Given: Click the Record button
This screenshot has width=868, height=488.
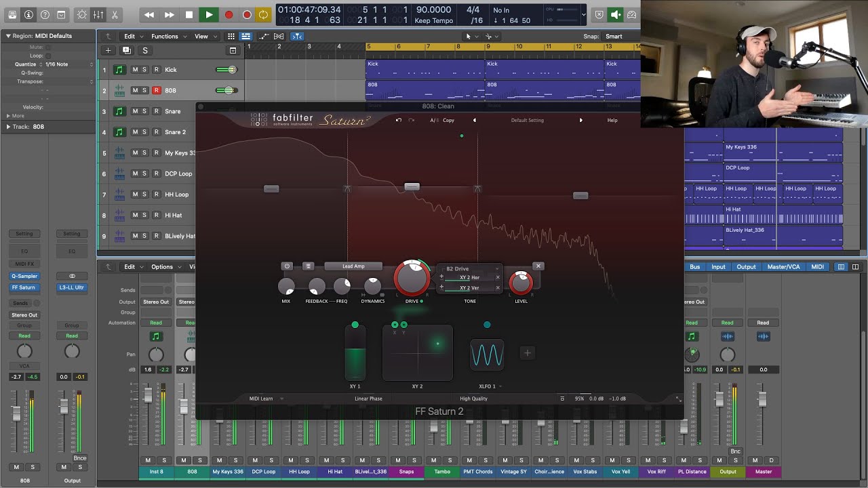Looking at the screenshot, I should point(229,14).
